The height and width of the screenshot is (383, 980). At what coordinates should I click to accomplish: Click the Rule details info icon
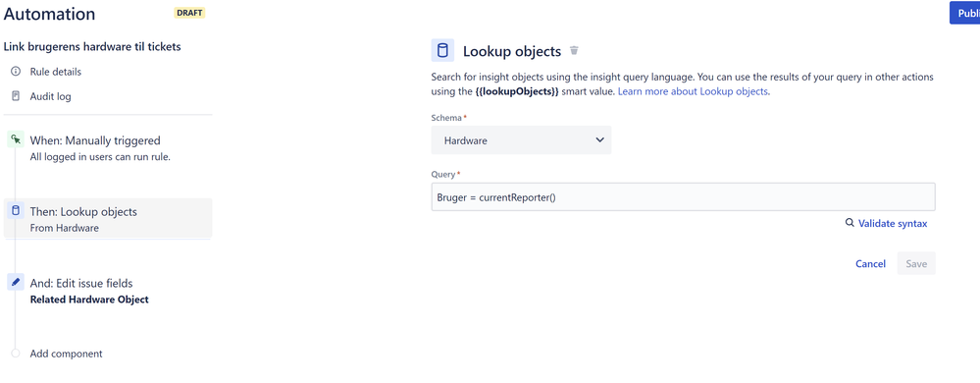pyautogui.click(x=16, y=72)
